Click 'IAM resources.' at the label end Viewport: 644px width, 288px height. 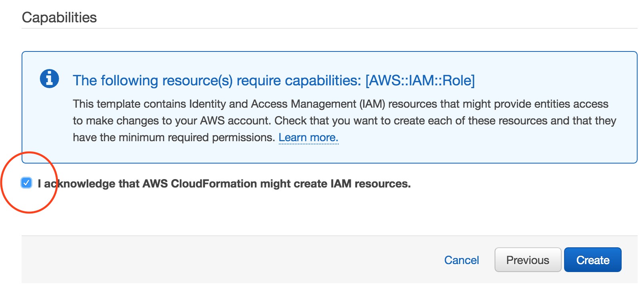coord(370,184)
